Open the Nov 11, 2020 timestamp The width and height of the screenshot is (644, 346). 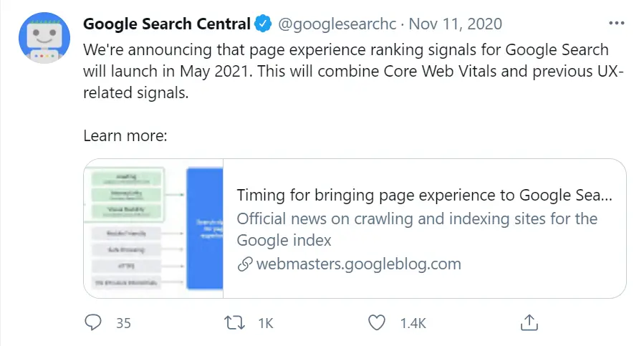455,24
